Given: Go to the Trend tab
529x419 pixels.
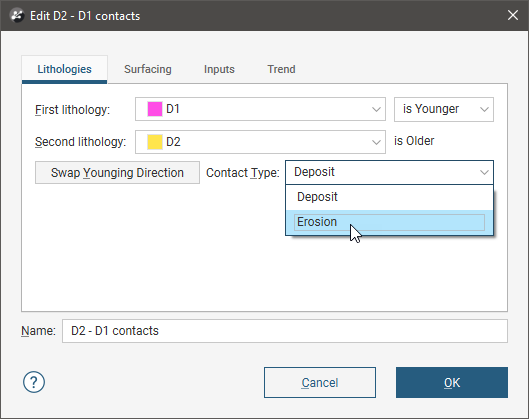Looking at the screenshot, I should tap(281, 69).
